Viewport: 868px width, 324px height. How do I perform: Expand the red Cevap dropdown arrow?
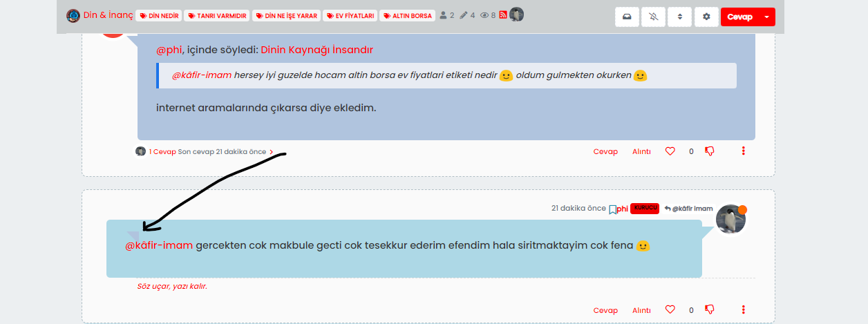click(x=766, y=17)
